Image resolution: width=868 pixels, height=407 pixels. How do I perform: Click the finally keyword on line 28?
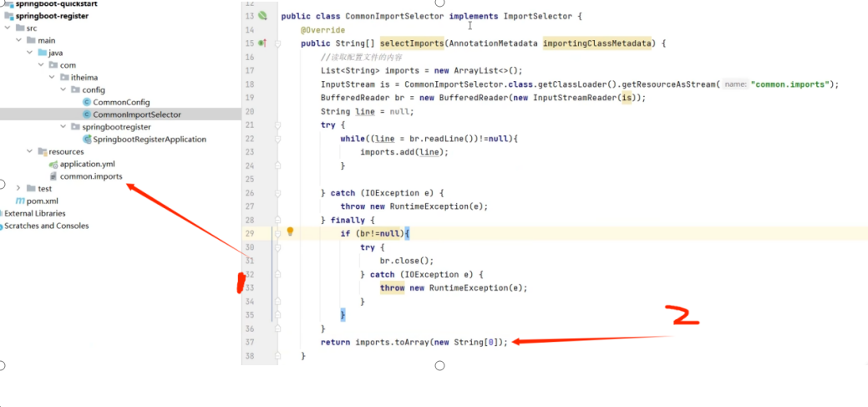click(x=348, y=220)
